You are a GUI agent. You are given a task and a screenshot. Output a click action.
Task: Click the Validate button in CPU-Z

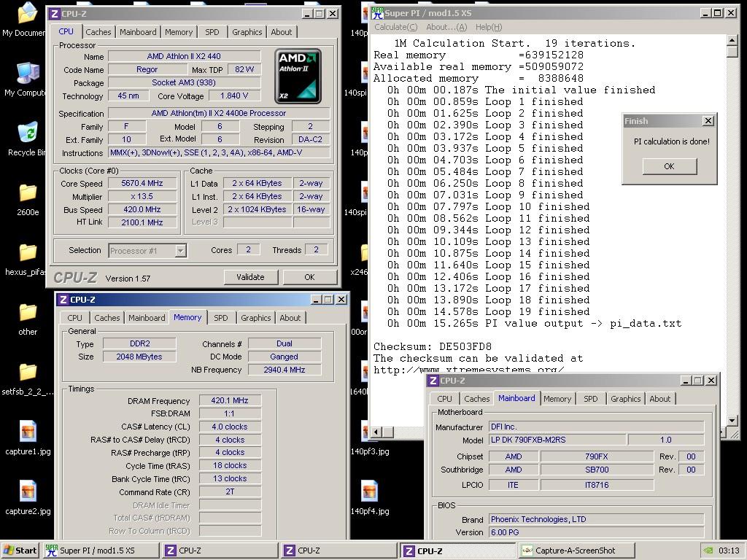pos(250,277)
